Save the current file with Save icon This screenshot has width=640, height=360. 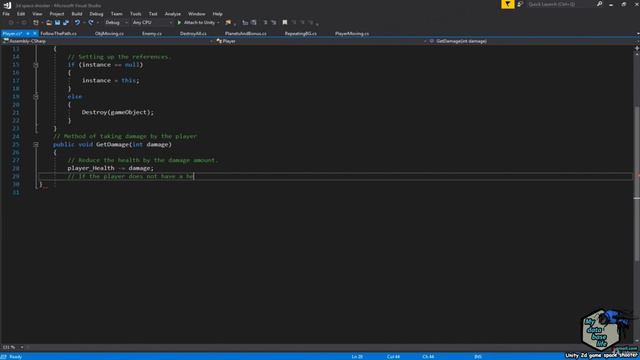[x=57, y=22]
